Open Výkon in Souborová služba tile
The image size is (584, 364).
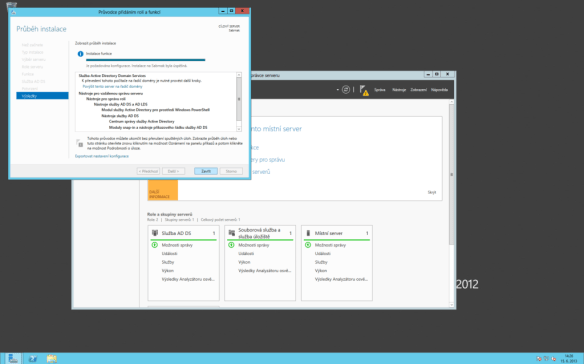(x=244, y=262)
